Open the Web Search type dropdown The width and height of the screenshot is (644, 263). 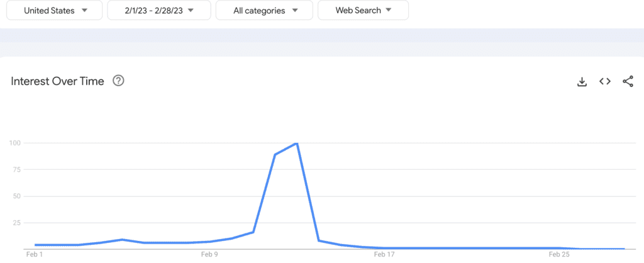coord(363,11)
